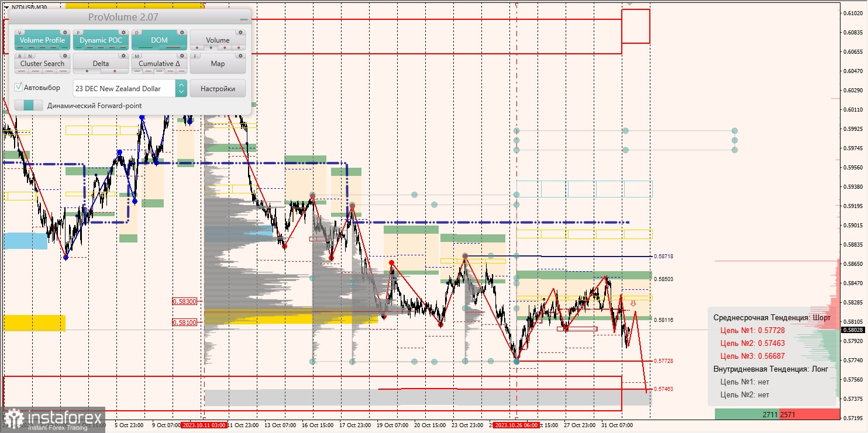Click Цель №2: 0.57463 in trend panel
The width and height of the screenshot is (868, 433).
752,343
